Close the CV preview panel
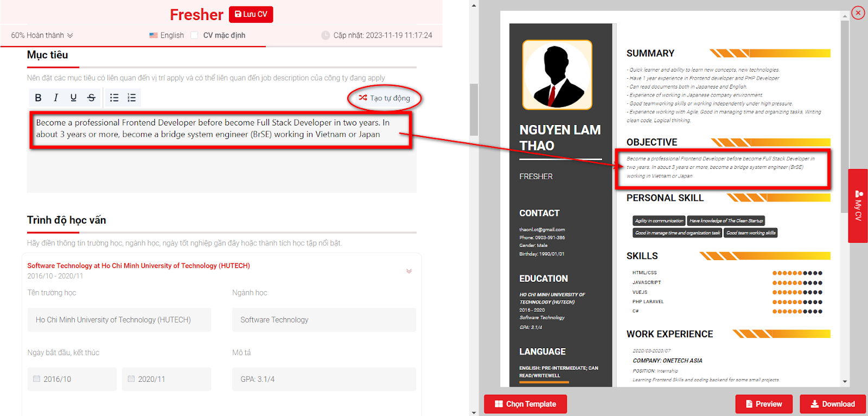The image size is (868, 416). [858, 12]
